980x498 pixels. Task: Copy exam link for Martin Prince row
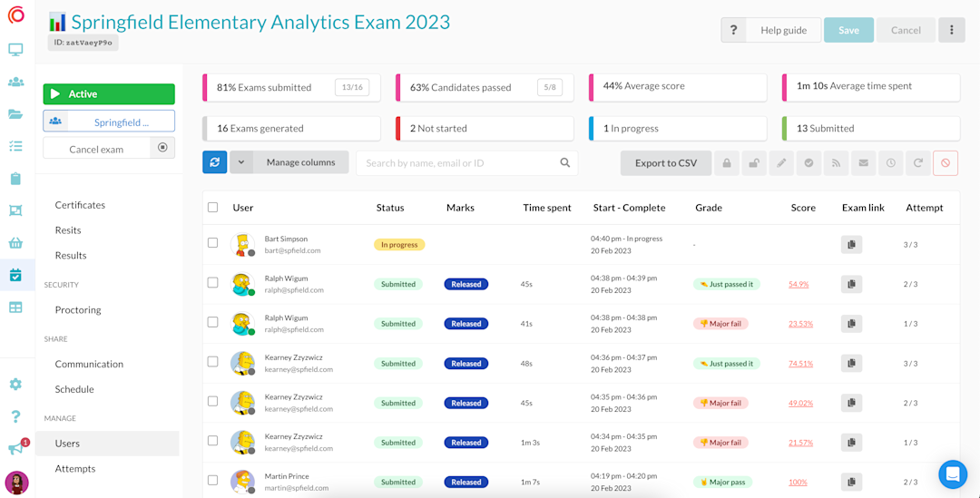[851, 482]
